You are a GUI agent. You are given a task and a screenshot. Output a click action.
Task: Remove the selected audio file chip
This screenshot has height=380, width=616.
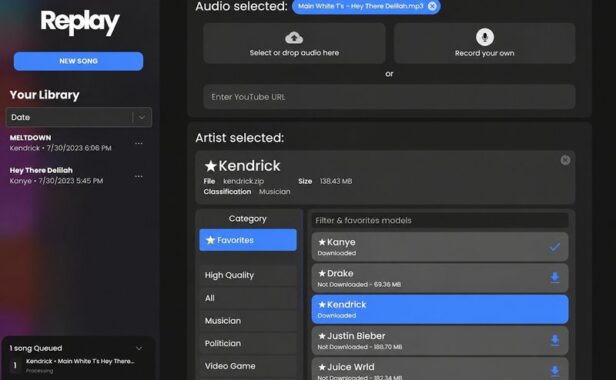tap(432, 6)
